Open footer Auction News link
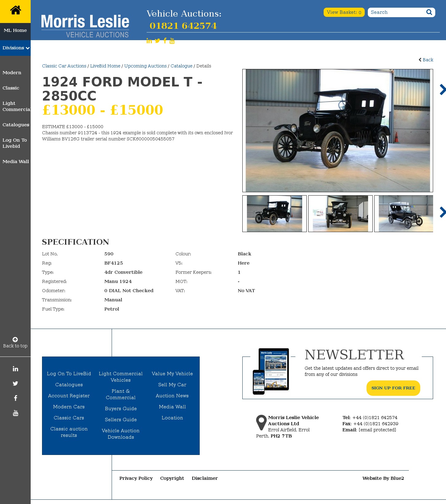Viewport: 446px width, 504px height. point(172,396)
